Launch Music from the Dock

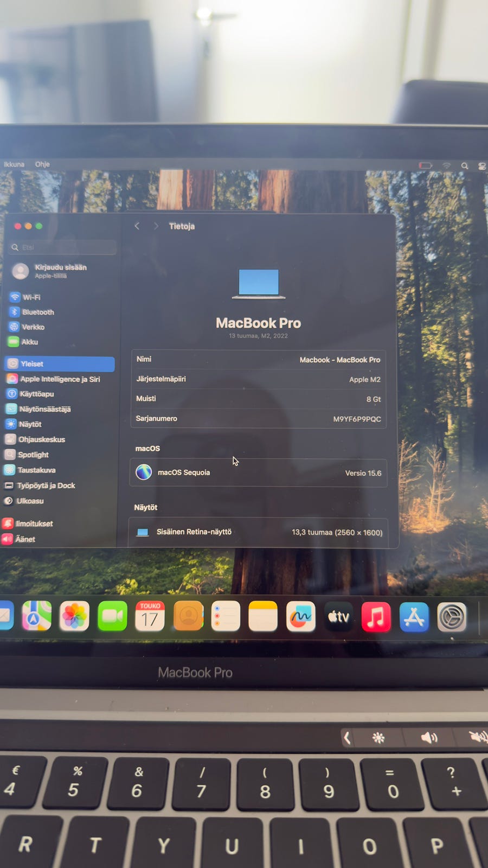376,617
